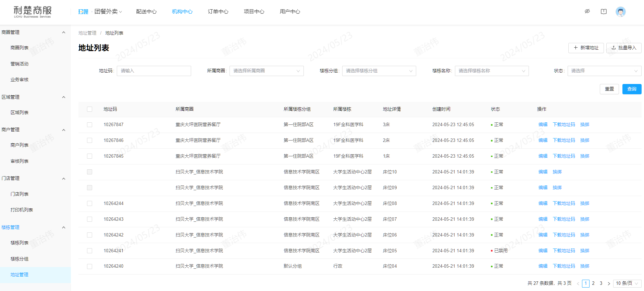This screenshot has height=291, width=644.
Task: Open the 团餐外卖 product switcher dropdown
Action: [x=108, y=12]
